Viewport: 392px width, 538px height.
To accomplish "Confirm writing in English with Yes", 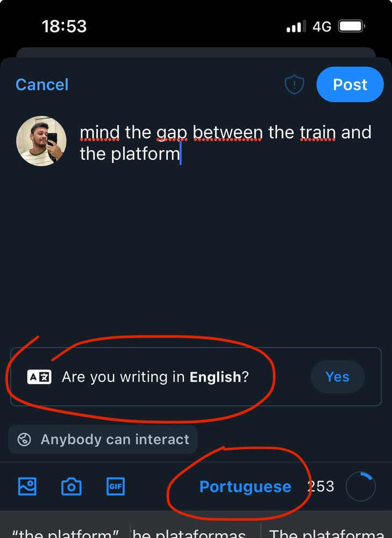I will point(338,377).
